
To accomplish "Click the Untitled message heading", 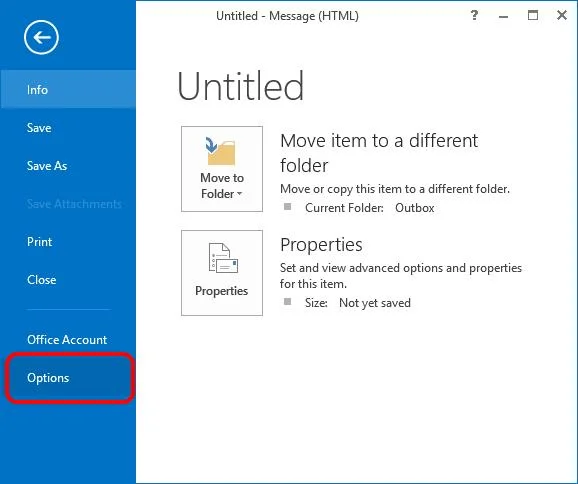I will click(240, 86).
